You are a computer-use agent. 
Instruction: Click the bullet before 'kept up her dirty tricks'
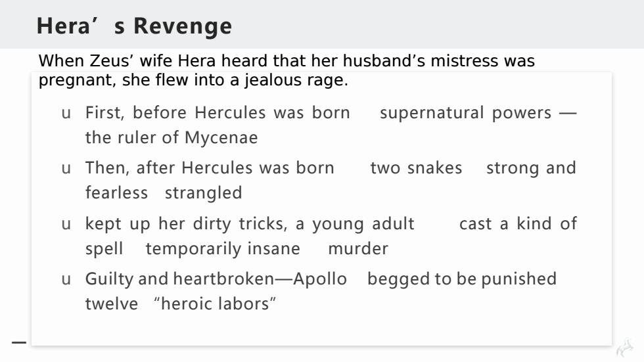pyautogui.click(x=66, y=225)
